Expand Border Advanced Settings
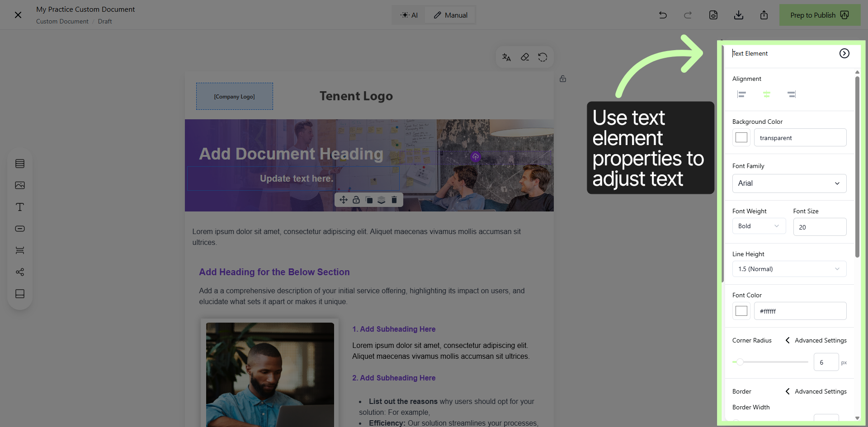Screen dimensions: 868x427 tap(816, 391)
